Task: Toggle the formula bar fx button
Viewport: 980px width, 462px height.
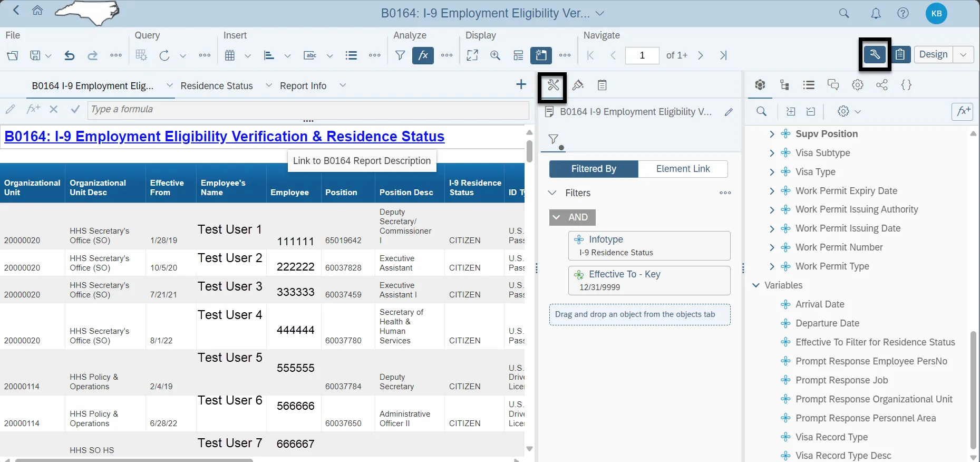Action: (x=423, y=55)
